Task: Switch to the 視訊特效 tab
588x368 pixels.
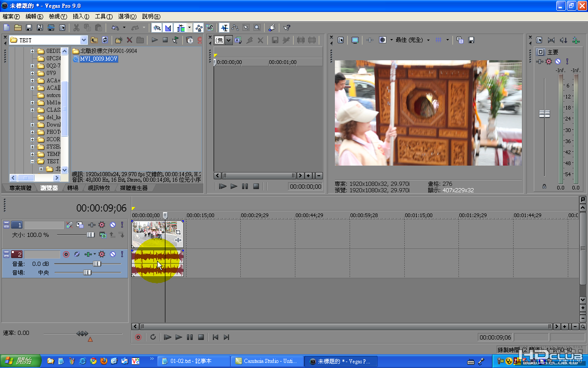Action: (99, 188)
